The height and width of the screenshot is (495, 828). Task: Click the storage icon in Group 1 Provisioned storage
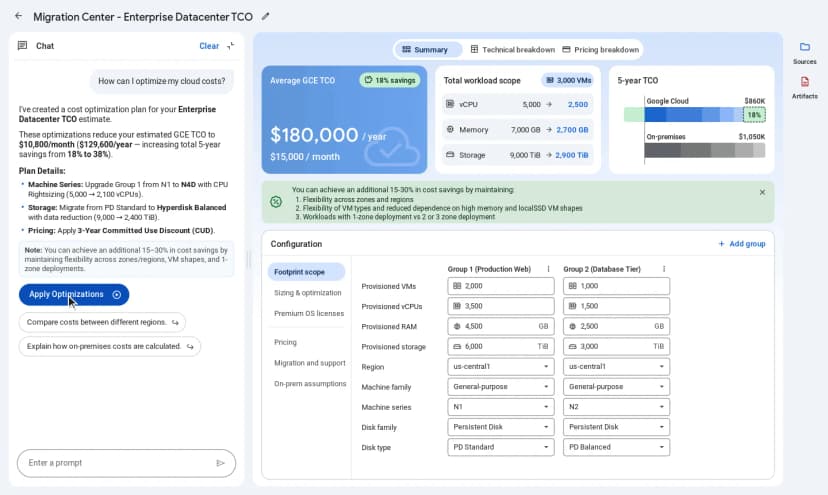[x=457, y=347]
